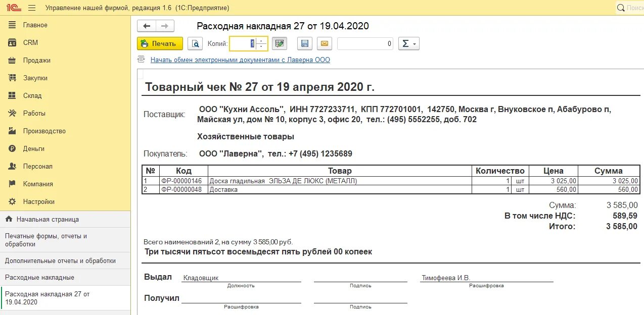The width and height of the screenshot is (644, 315).
Task: Navigate back with the left arrow
Action: pyautogui.click(x=147, y=26)
